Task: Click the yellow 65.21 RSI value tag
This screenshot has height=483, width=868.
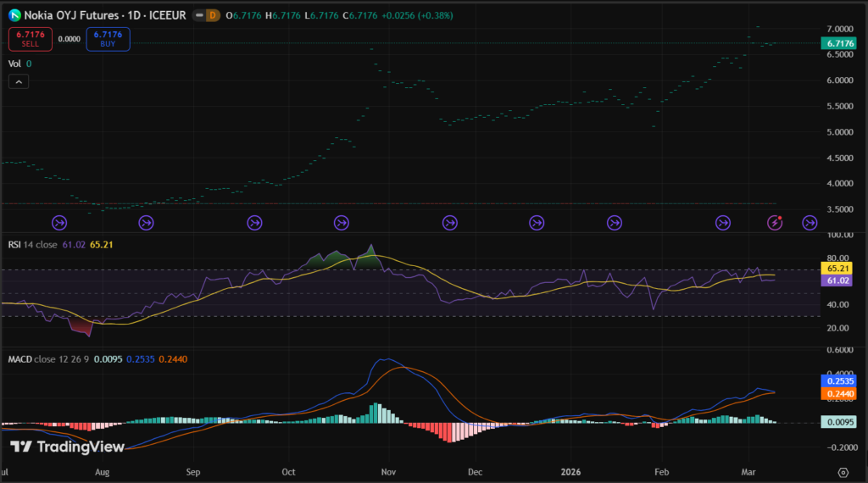Action: pyautogui.click(x=838, y=268)
